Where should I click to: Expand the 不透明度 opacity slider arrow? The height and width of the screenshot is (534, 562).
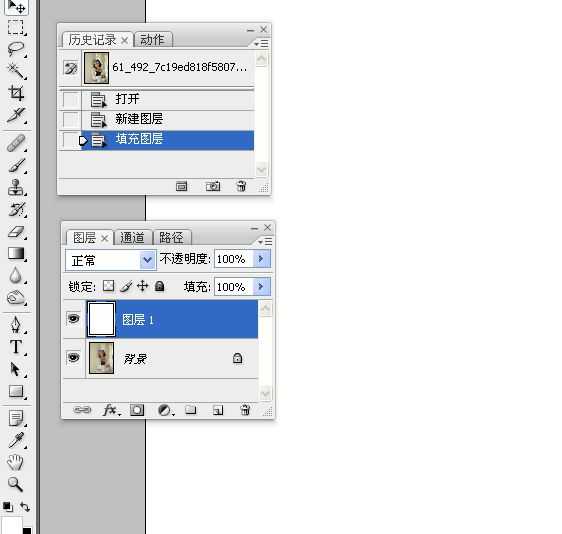(262, 258)
